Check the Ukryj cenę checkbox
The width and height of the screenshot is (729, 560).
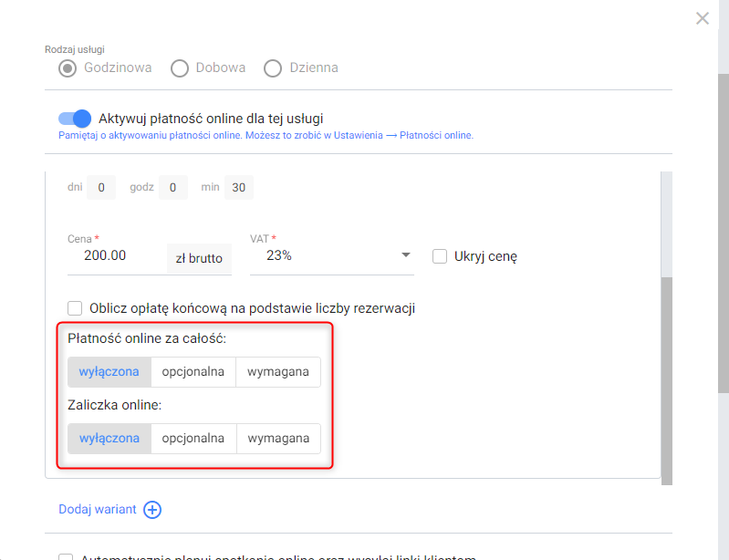(x=440, y=256)
